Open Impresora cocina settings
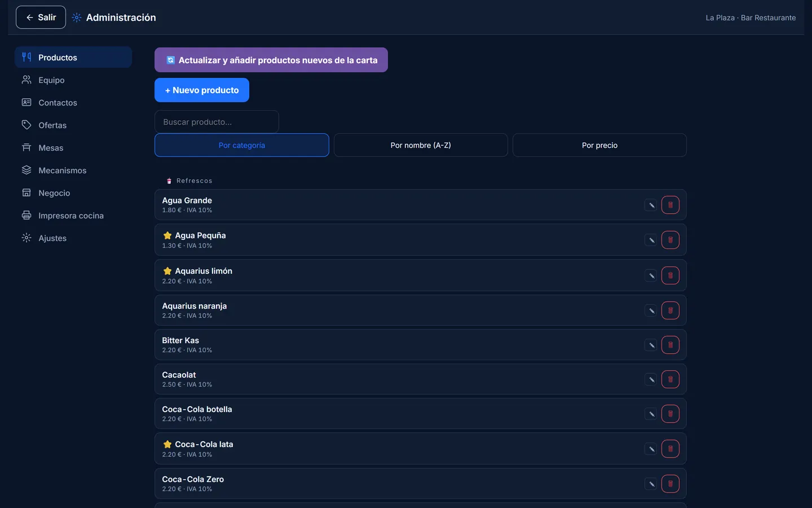Screen dimensions: 812x508 73,215
